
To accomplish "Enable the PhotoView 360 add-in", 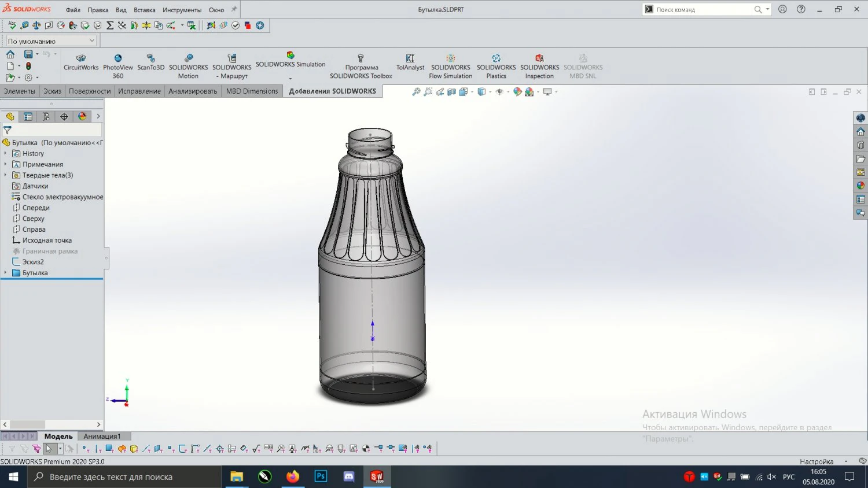I will pos(118,66).
